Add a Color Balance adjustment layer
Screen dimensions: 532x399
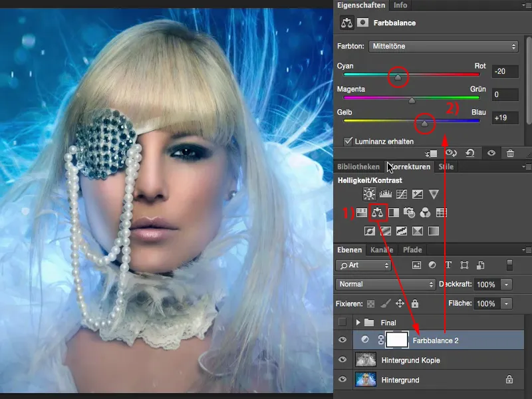pyautogui.click(x=377, y=213)
